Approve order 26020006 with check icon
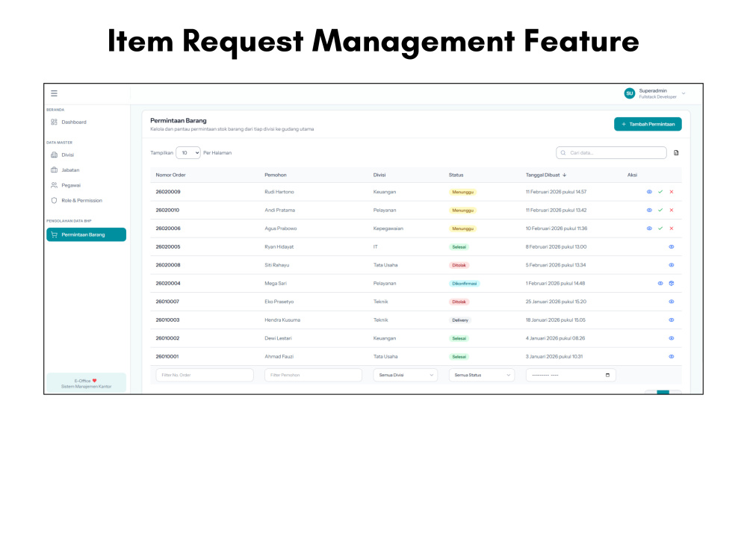Viewport: 747px width, 560px height. (660, 228)
